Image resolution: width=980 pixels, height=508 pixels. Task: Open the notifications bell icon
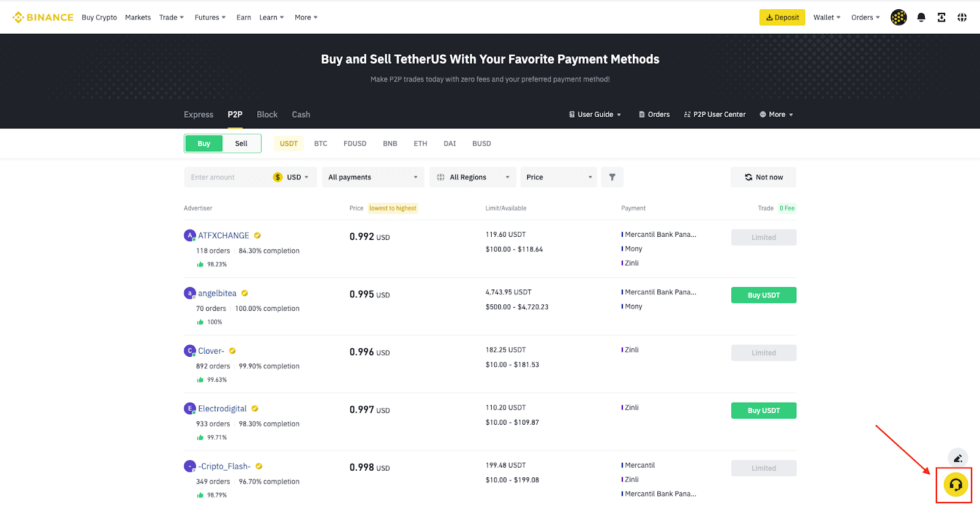(x=921, y=17)
